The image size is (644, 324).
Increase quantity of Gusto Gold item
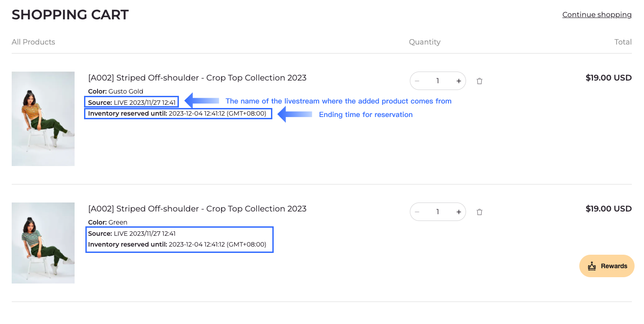coord(458,81)
